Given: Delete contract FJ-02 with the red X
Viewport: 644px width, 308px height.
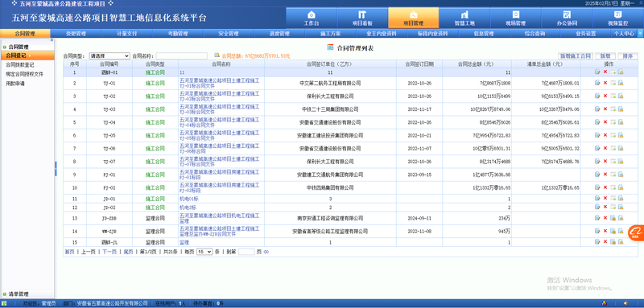Looking at the screenshot, I should [605, 187].
